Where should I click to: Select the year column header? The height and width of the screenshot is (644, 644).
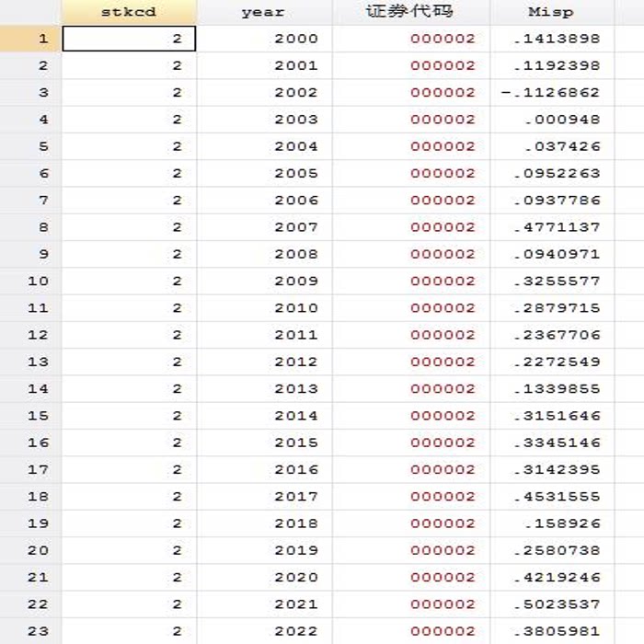263,12
